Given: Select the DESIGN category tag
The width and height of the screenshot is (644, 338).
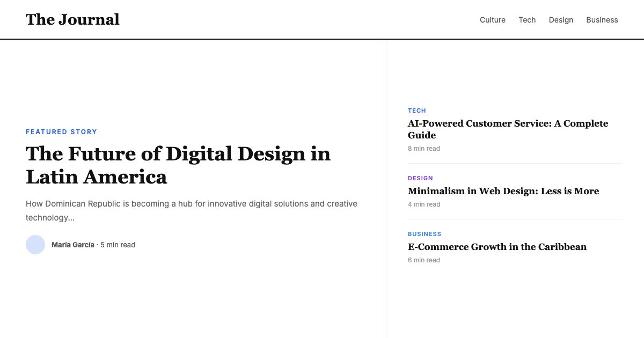Looking at the screenshot, I should [421, 178].
